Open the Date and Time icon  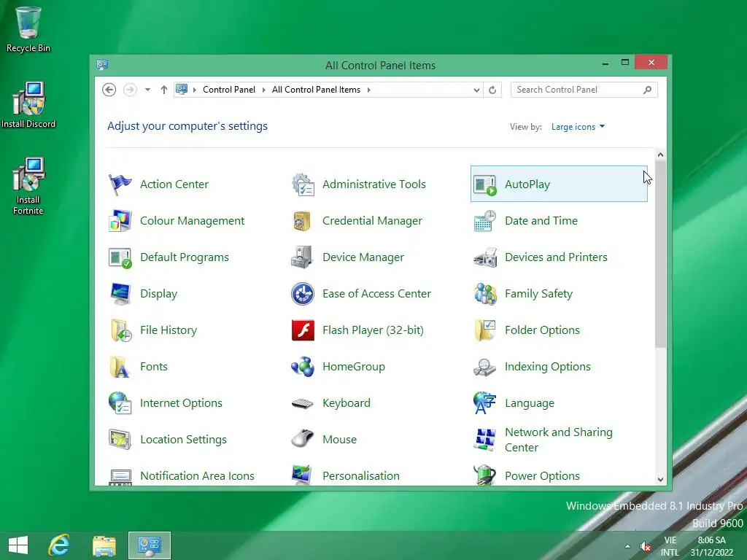pyautogui.click(x=485, y=221)
